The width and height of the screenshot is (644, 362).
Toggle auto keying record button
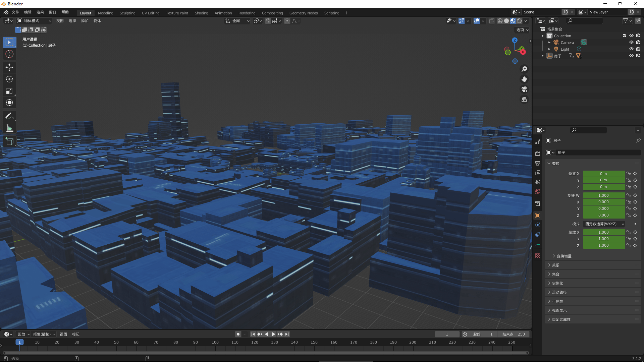point(238,334)
